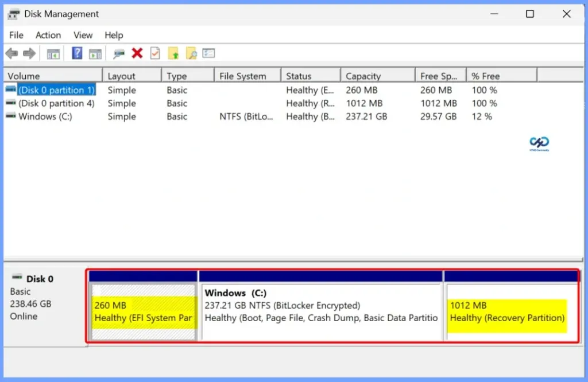Click drive icon of Disk 0 partition 1
588x382 pixels.
pyautogui.click(x=11, y=89)
